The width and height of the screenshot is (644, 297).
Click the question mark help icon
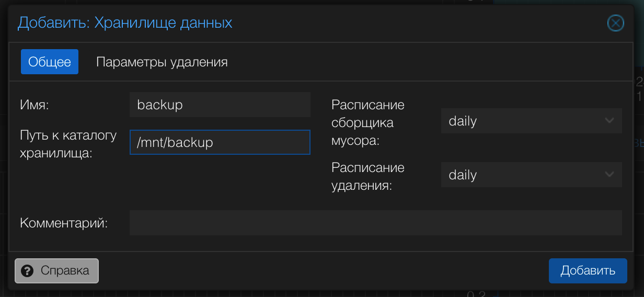click(x=28, y=271)
